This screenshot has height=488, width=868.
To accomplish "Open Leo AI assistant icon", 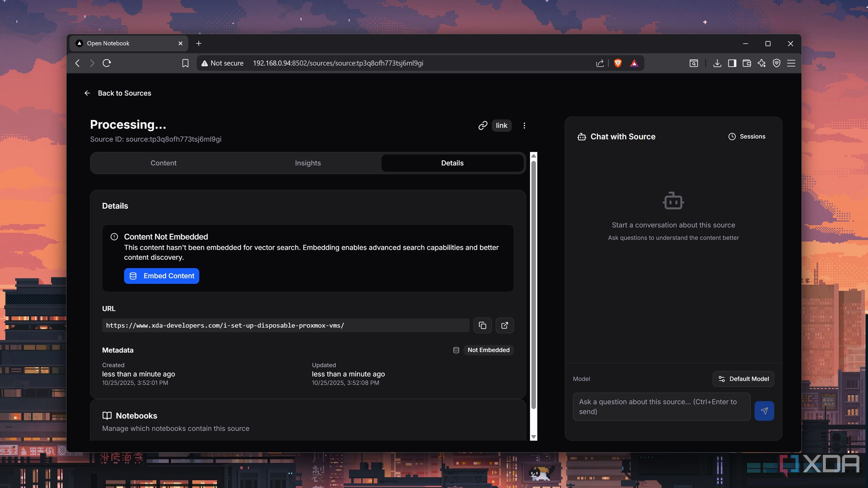I will [762, 63].
